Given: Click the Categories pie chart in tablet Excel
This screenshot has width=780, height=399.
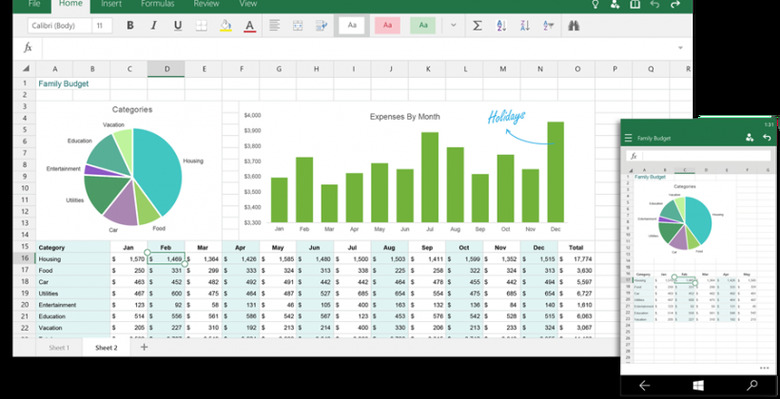Looking at the screenshot, I should click(x=133, y=177).
